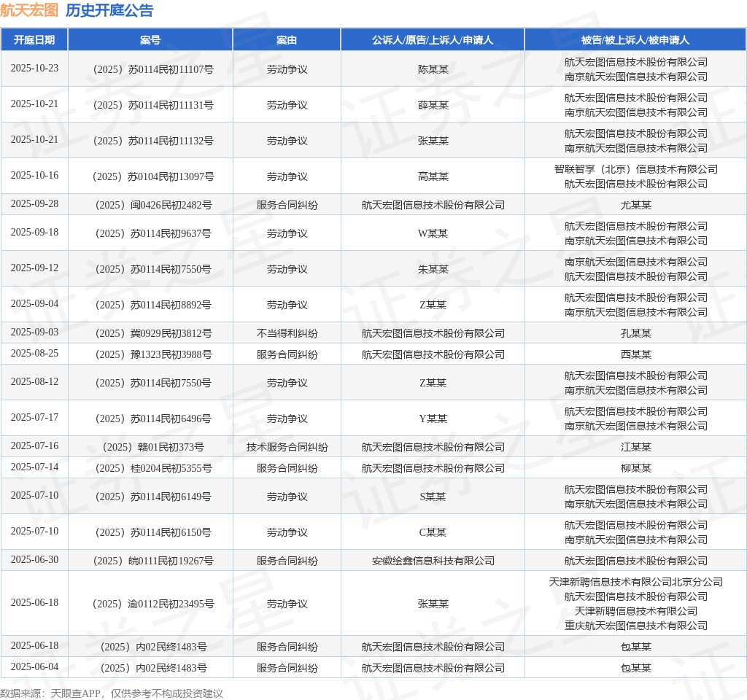This screenshot has height=700, width=747.
Task: Click date cell 2025-06-30
Action: tap(34, 559)
